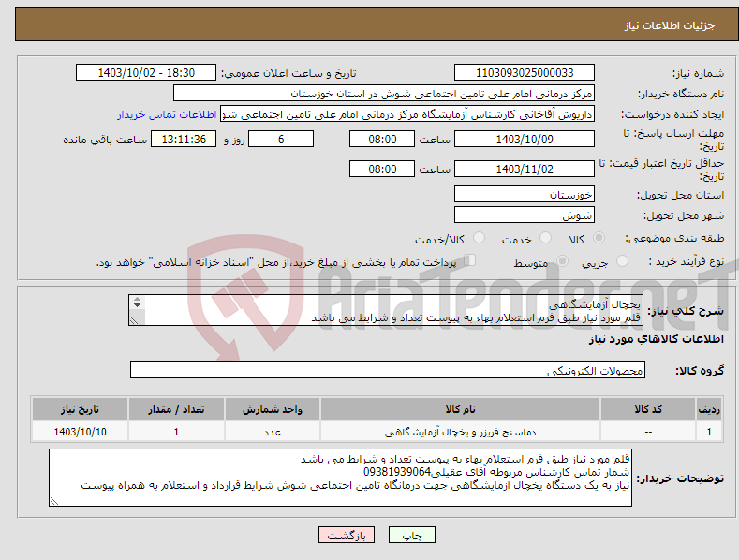This screenshot has height=560, width=739.
Task: Click the واحد شمارش column header
Action: click(273, 409)
